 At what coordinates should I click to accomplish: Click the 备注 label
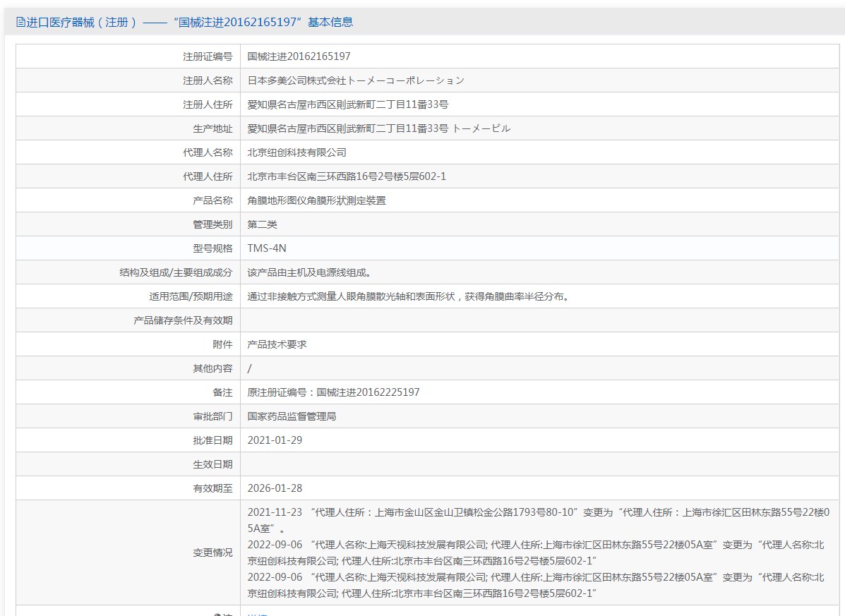pos(222,392)
